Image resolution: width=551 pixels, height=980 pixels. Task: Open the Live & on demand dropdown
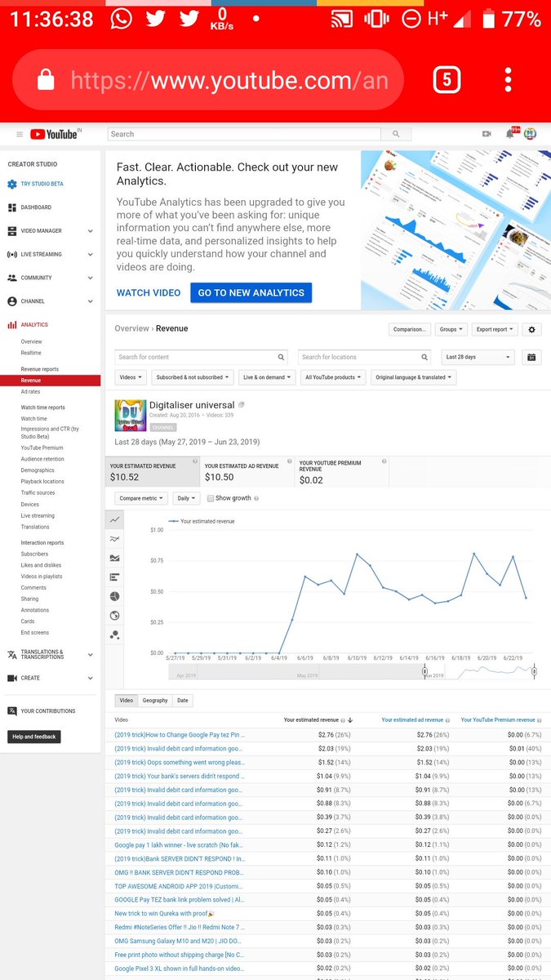pos(267,377)
